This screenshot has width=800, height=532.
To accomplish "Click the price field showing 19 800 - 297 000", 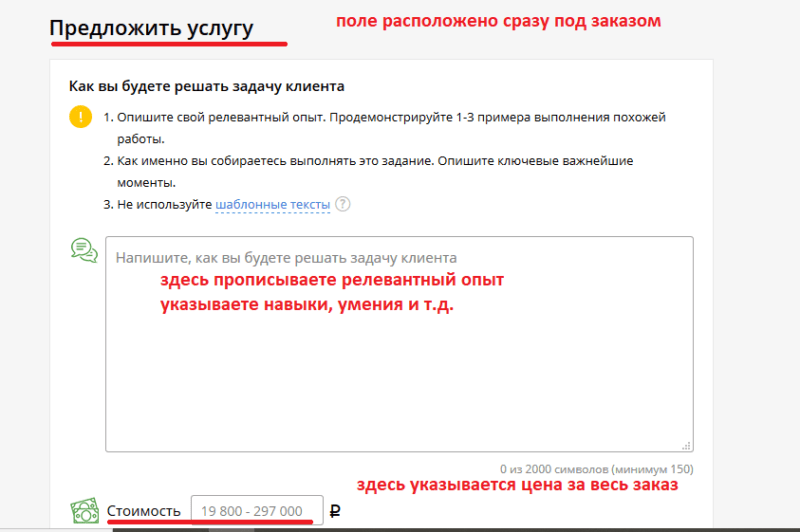I will (x=257, y=511).
